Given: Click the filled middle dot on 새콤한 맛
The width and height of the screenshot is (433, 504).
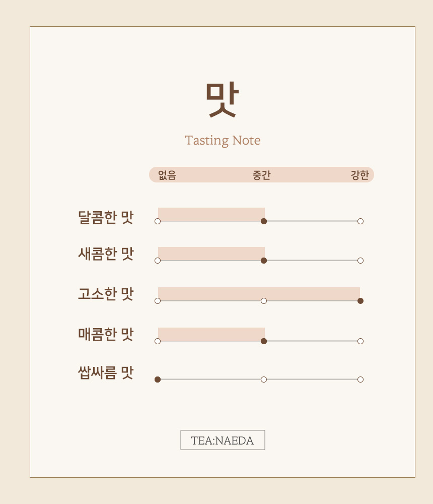Looking at the screenshot, I should 264,261.
